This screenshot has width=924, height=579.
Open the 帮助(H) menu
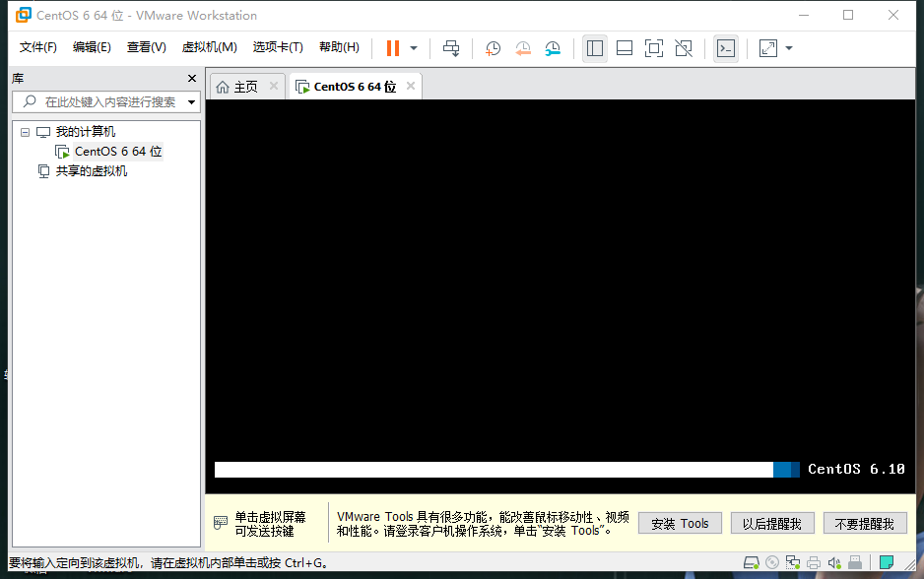[x=339, y=47]
